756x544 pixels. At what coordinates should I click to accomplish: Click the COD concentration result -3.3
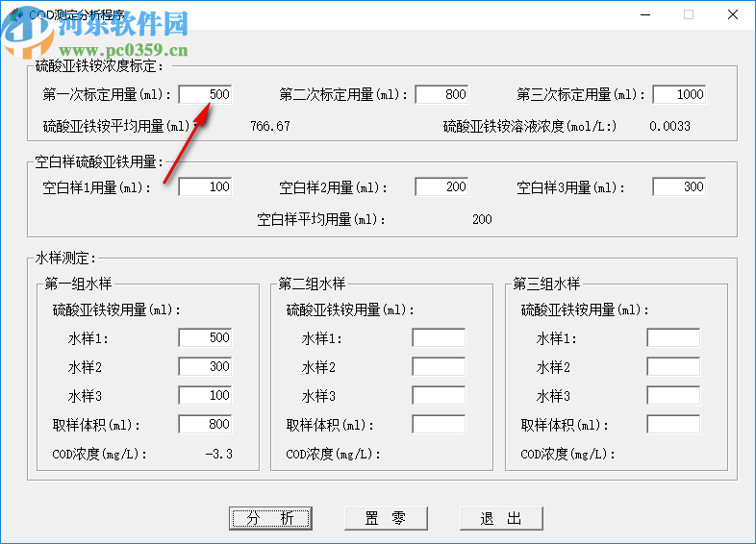pyautogui.click(x=219, y=454)
